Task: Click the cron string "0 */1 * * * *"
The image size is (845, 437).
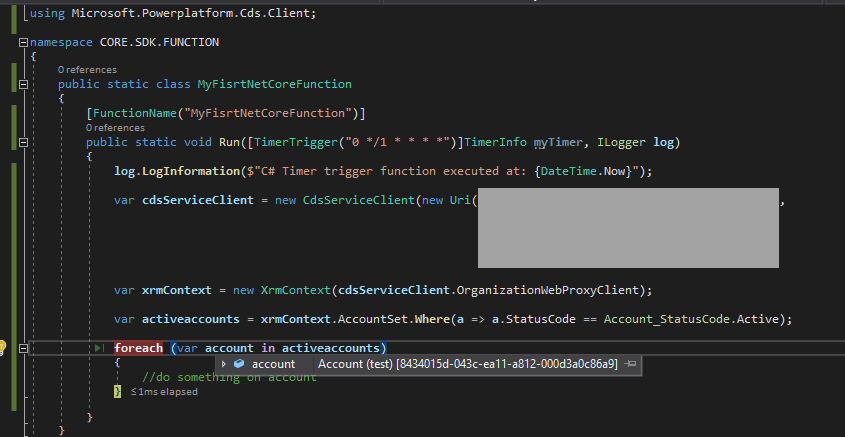Action: [x=397, y=142]
